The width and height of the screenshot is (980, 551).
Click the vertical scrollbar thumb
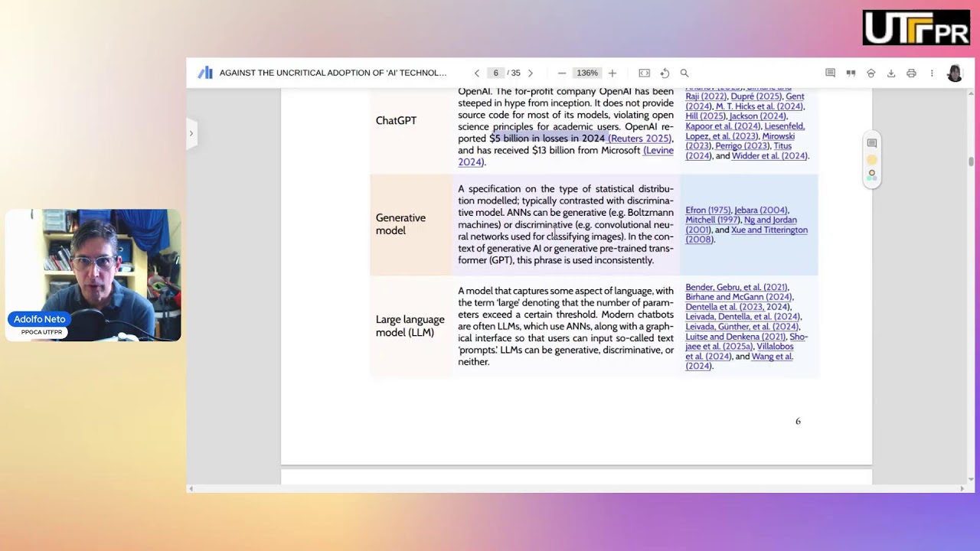(x=972, y=161)
